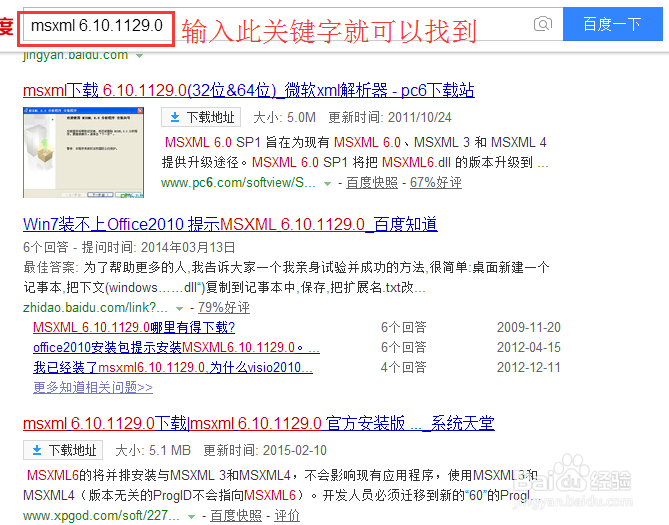669x525 pixels.
Task: Expand dropdown arrow after zhidao.baidu.com URL
Action: pos(179,309)
